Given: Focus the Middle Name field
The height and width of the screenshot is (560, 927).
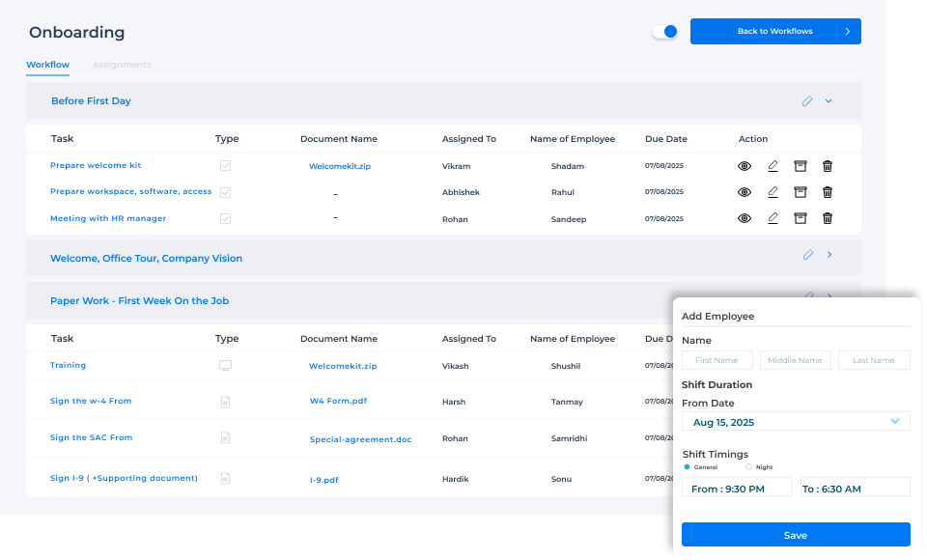Looking at the screenshot, I should pos(795,360).
